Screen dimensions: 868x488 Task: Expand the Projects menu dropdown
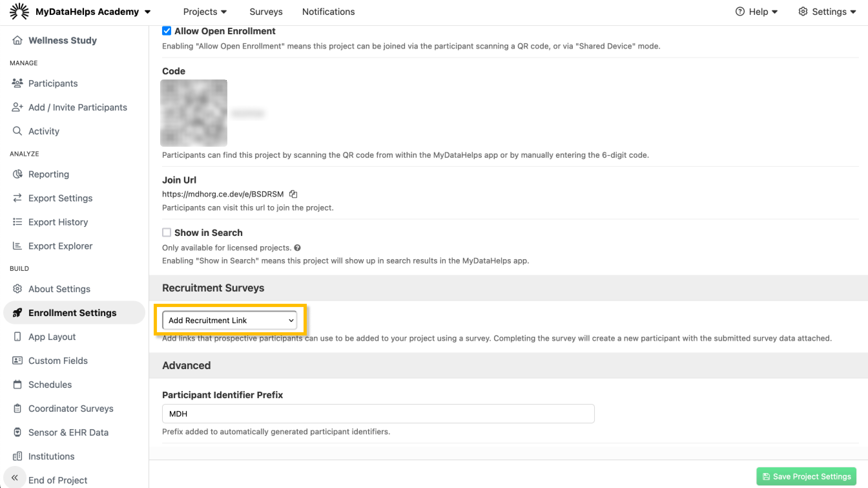tap(204, 12)
